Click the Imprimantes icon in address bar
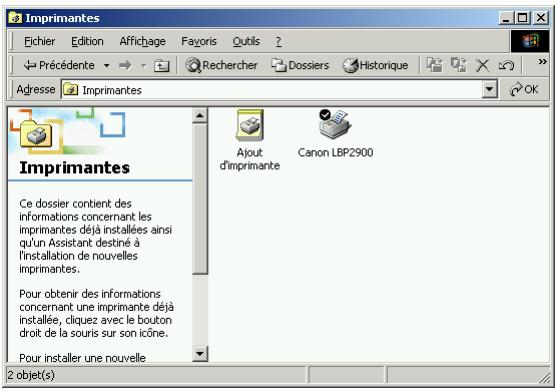The width and height of the screenshot is (556, 390). click(71, 89)
